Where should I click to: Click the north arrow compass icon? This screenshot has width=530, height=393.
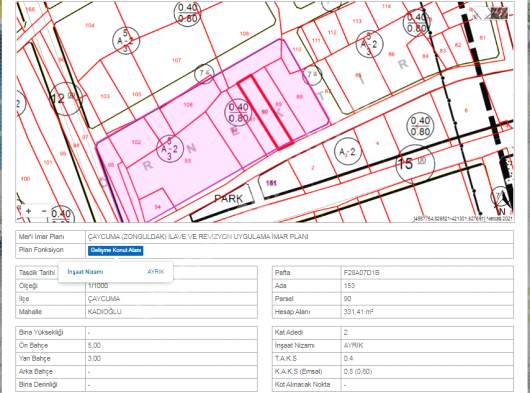[x=501, y=201]
